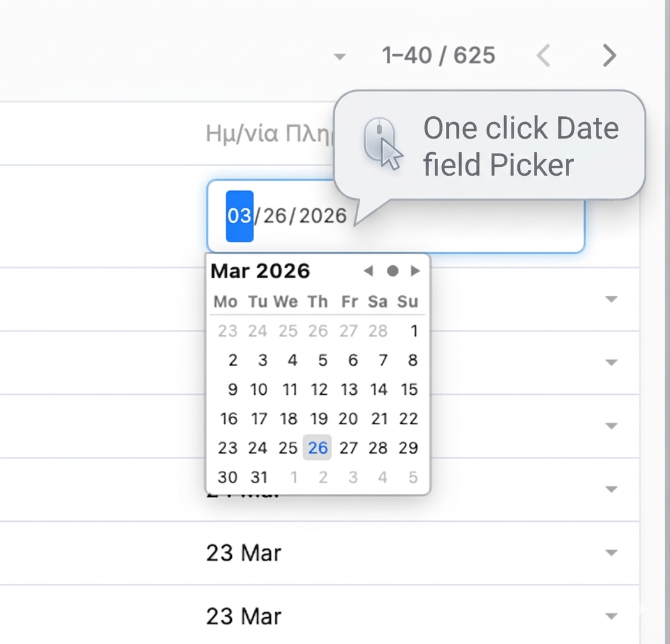Go to previous page of records

544,56
